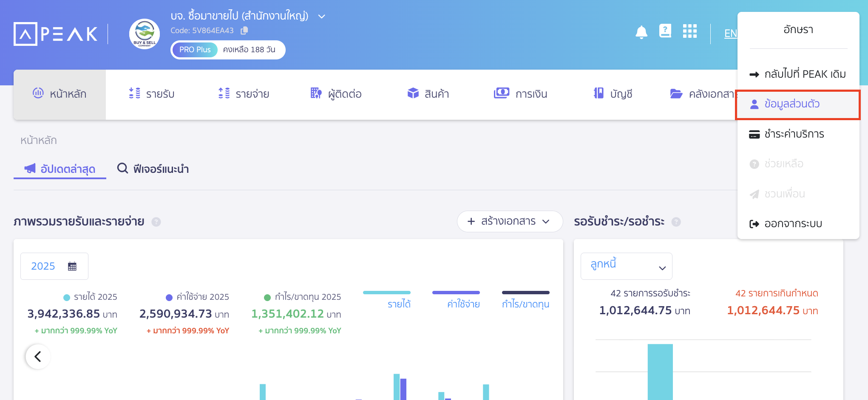This screenshot has height=400, width=868.
Task: Click the Buy & Sell company avatar
Action: tap(145, 34)
